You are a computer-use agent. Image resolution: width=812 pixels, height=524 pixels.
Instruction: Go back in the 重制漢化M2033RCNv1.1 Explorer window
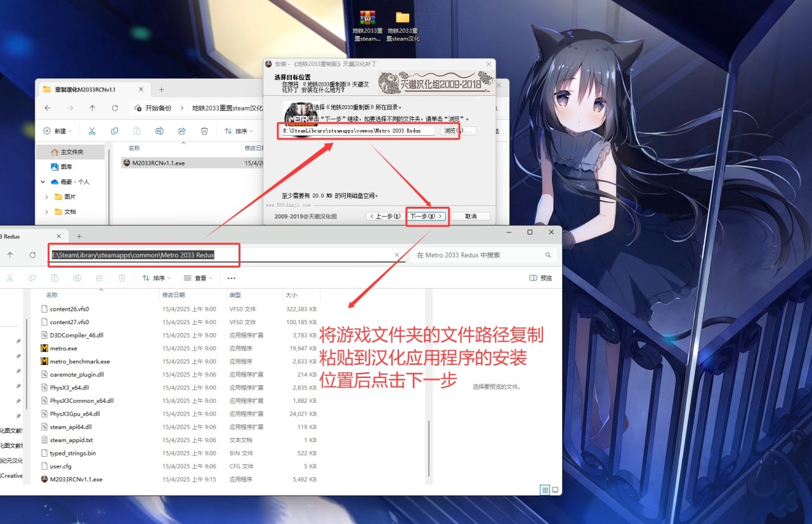[48, 108]
